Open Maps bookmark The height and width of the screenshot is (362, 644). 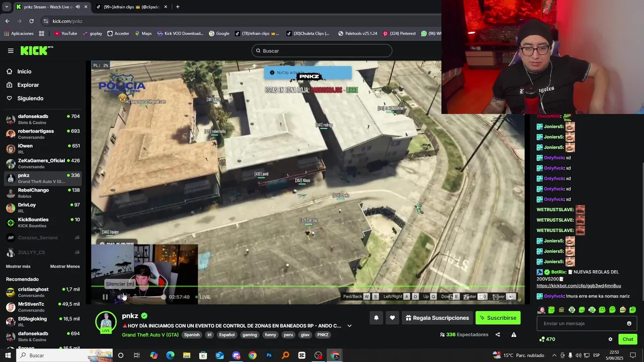[143, 34]
